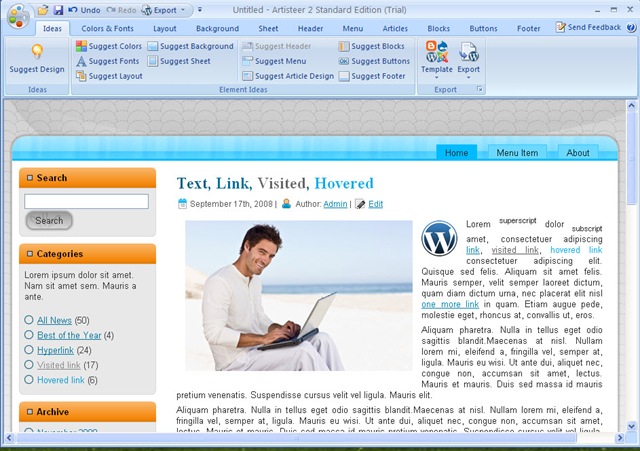Expand the Customize Quick Access Toolbar arrow
This screenshot has width=640, height=451.
point(200,9)
